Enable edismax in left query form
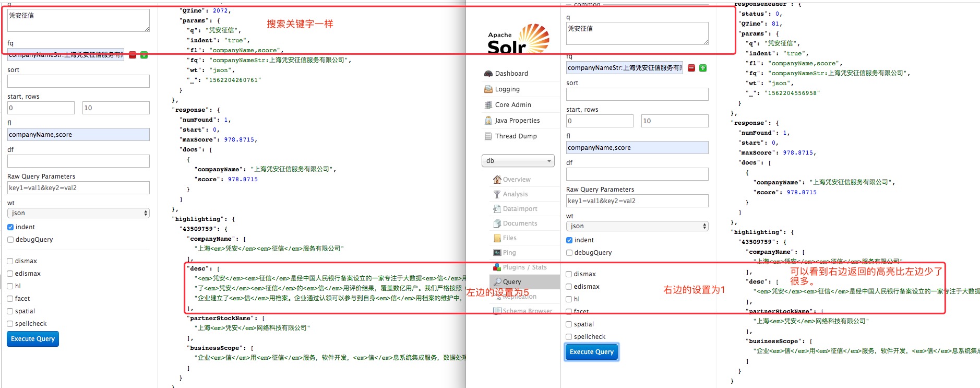Screen dimensions: 980x388 (10, 274)
